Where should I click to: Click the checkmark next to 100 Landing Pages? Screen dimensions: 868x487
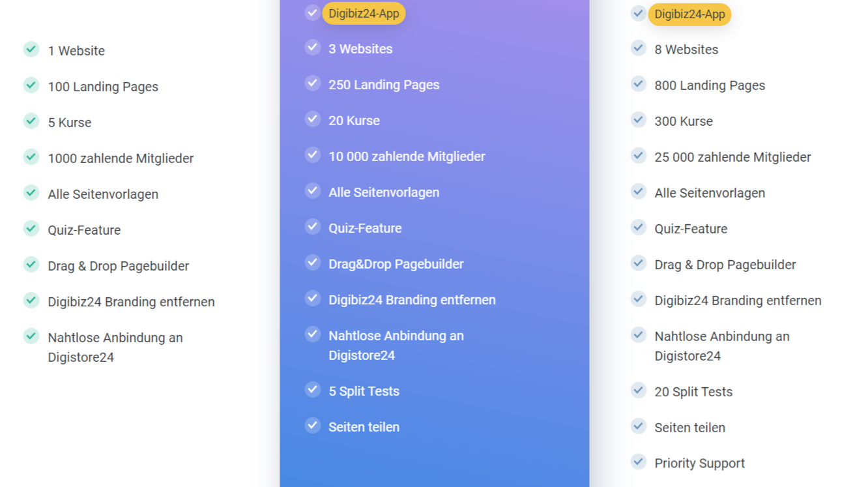coord(31,85)
